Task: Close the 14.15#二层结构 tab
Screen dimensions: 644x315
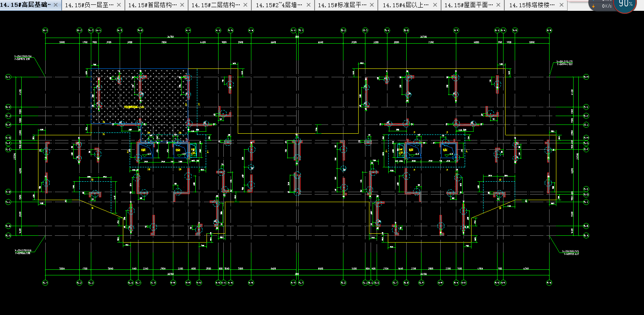Action: pos(245,5)
